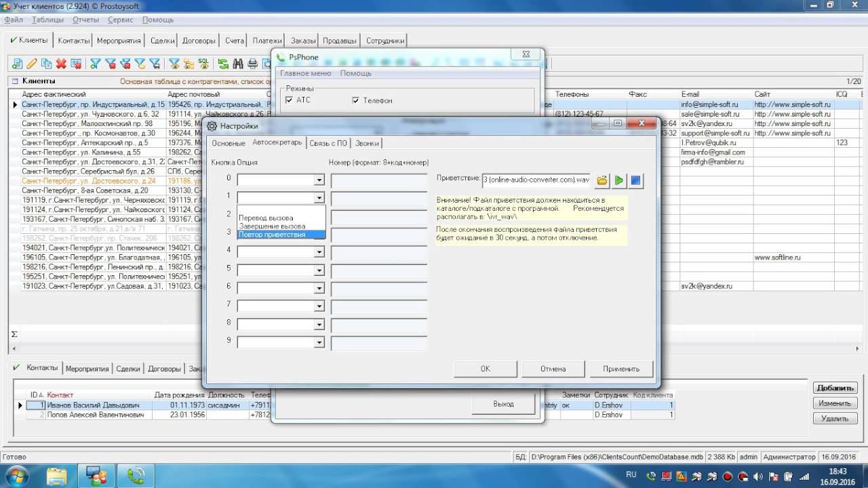Click the OK button in settings

click(x=485, y=369)
